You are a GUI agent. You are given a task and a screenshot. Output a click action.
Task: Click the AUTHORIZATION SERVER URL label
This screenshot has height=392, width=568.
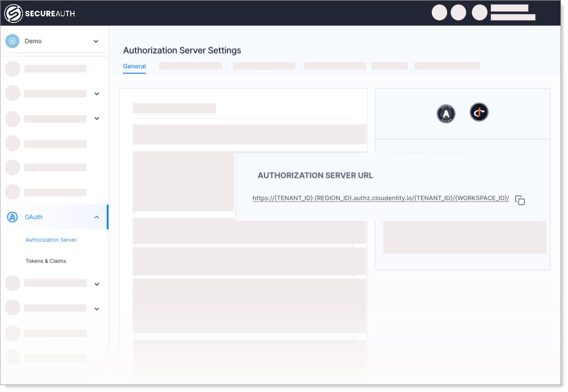pos(316,176)
